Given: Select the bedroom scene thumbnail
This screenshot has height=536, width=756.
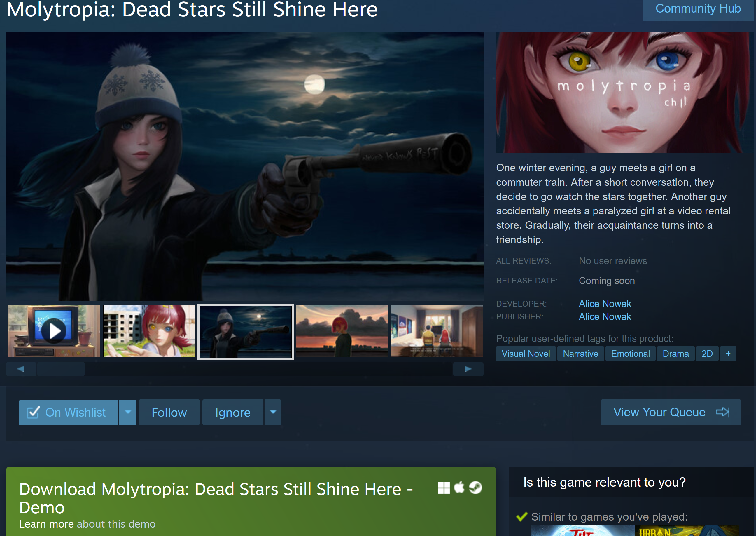Looking at the screenshot, I should [437, 331].
